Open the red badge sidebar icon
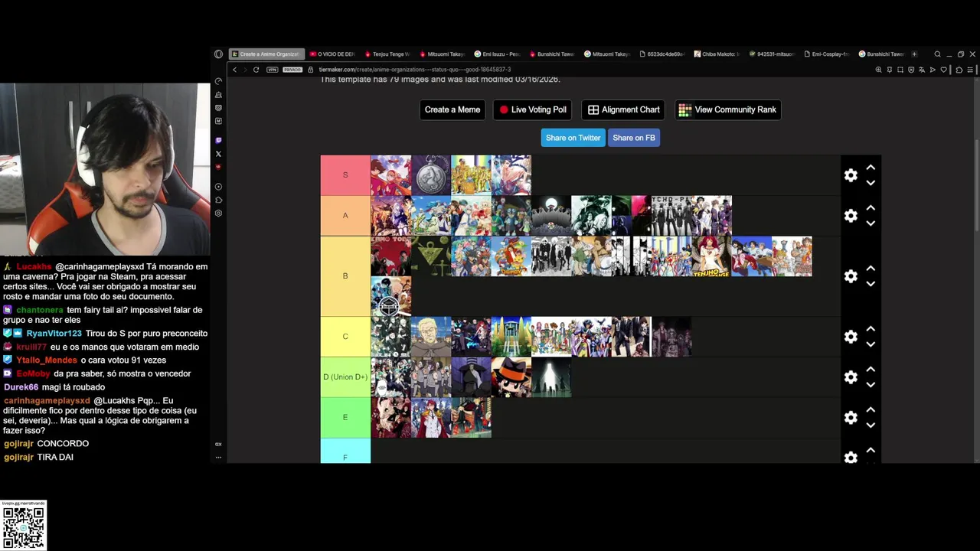The height and width of the screenshot is (551, 980). tap(218, 167)
